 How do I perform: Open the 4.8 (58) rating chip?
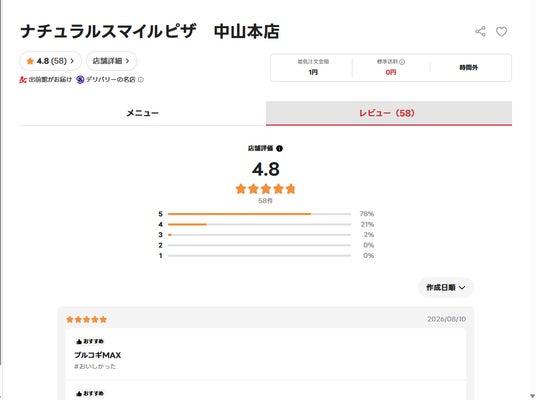(50, 61)
